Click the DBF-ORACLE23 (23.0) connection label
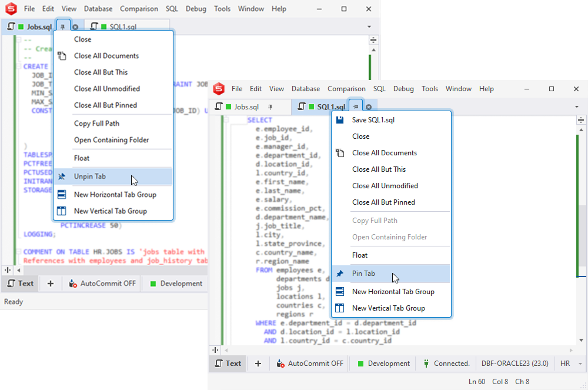 515,364
